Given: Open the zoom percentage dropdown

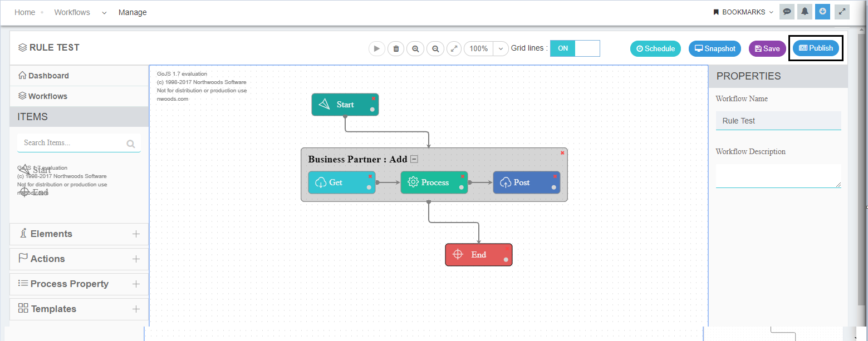Looking at the screenshot, I should 499,48.
